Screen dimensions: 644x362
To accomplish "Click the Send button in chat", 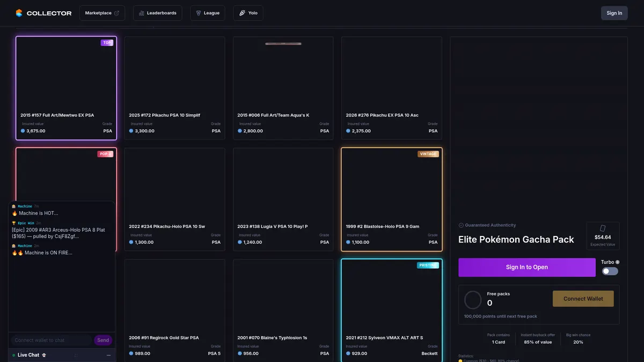I will (103, 340).
